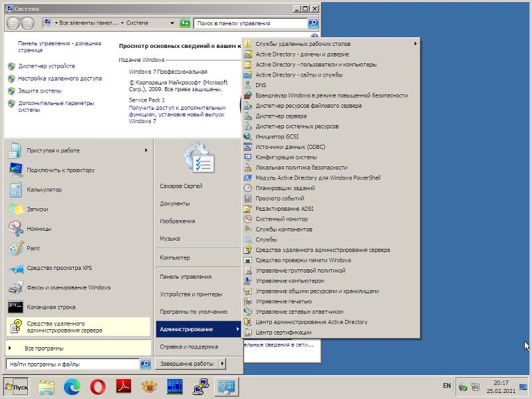Select Справка и поддержка menu item
This screenshot has height=399, width=532.
pos(198,346)
